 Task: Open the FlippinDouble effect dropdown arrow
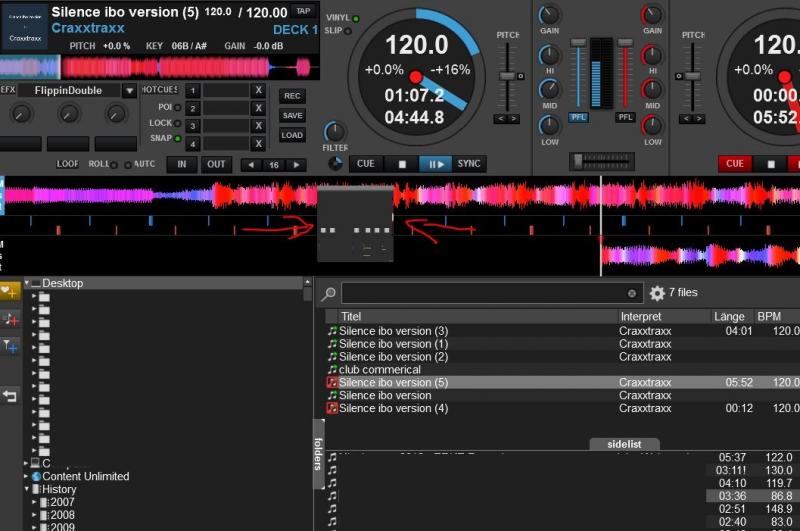pyautogui.click(x=130, y=91)
